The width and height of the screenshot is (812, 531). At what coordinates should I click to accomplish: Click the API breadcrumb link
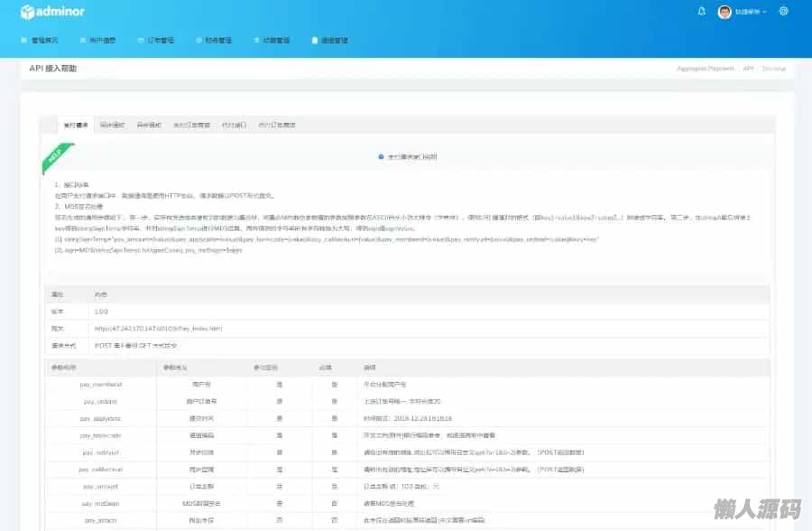[x=748, y=69]
